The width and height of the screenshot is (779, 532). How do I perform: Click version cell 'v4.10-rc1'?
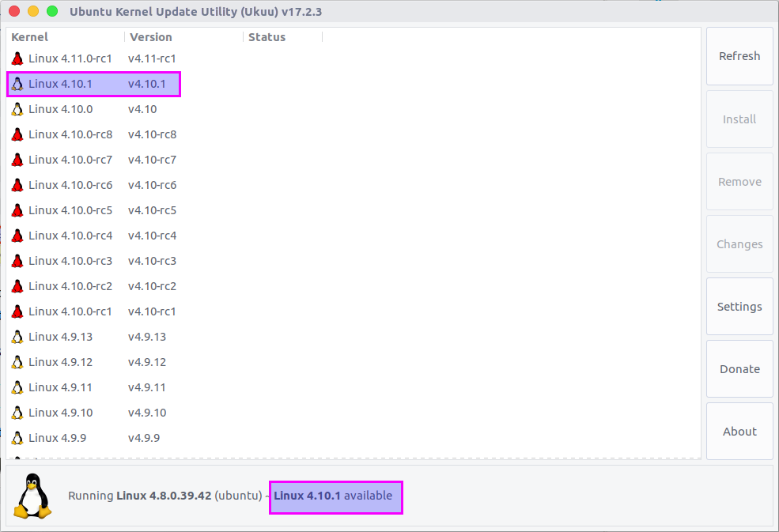coord(152,312)
